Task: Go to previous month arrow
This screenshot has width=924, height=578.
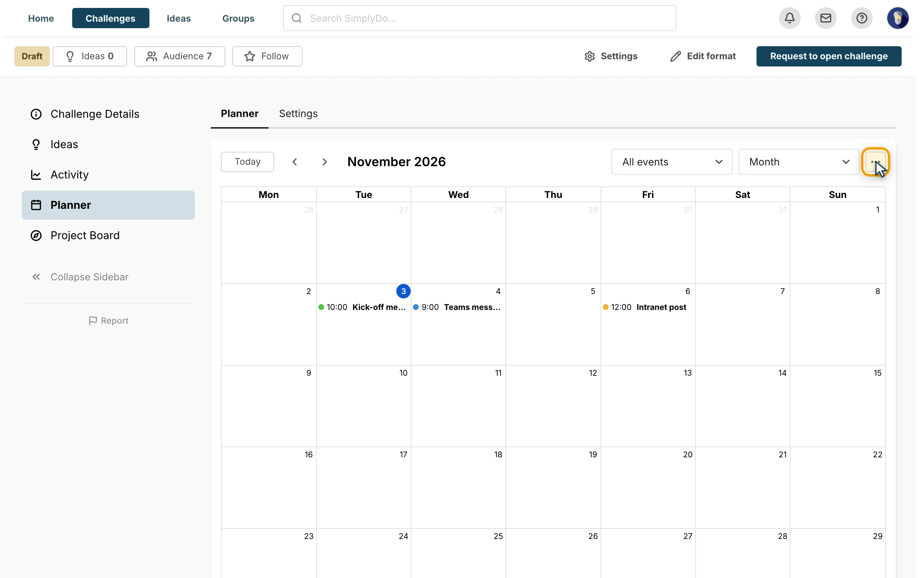Action: (x=295, y=162)
